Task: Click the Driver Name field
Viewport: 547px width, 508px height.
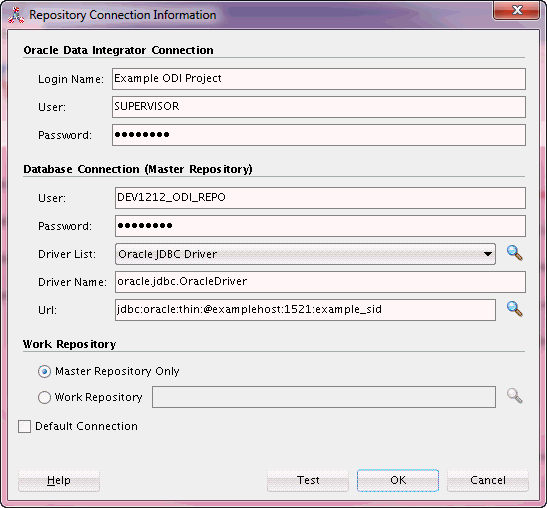Action: click(320, 282)
